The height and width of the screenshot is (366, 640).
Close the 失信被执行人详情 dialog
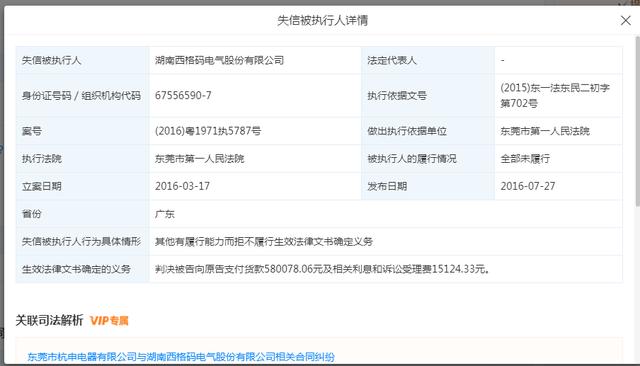click(x=625, y=20)
